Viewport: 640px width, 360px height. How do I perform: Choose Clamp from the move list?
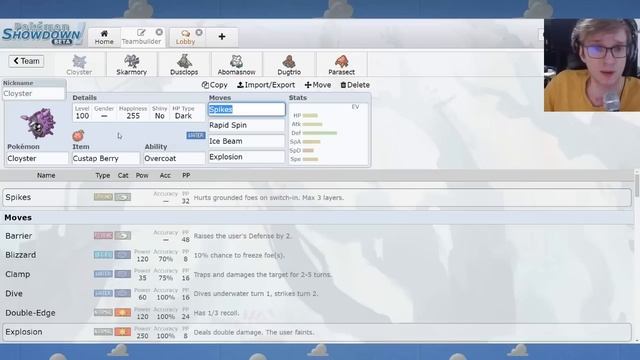point(317,274)
